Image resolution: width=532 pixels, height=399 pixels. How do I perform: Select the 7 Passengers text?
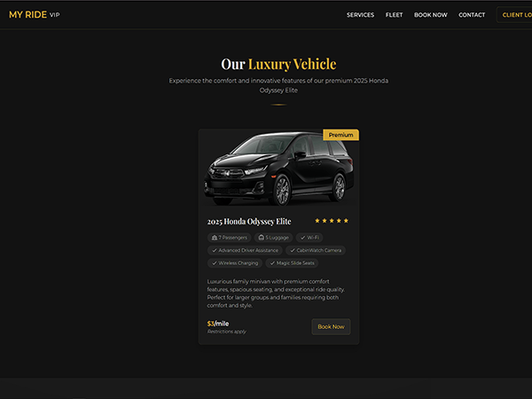[x=232, y=238]
